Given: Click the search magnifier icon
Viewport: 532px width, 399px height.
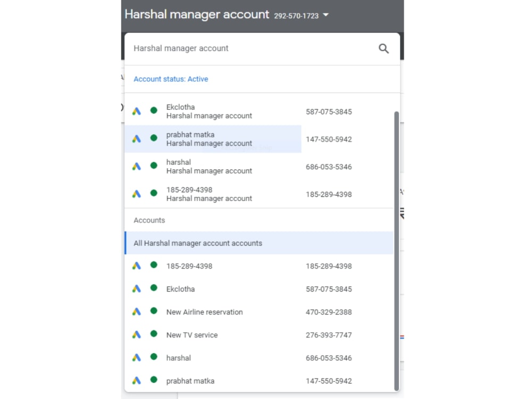Looking at the screenshot, I should (x=384, y=48).
